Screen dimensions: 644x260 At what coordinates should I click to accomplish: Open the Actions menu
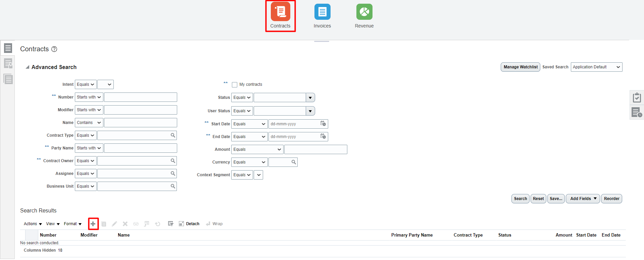tap(33, 224)
